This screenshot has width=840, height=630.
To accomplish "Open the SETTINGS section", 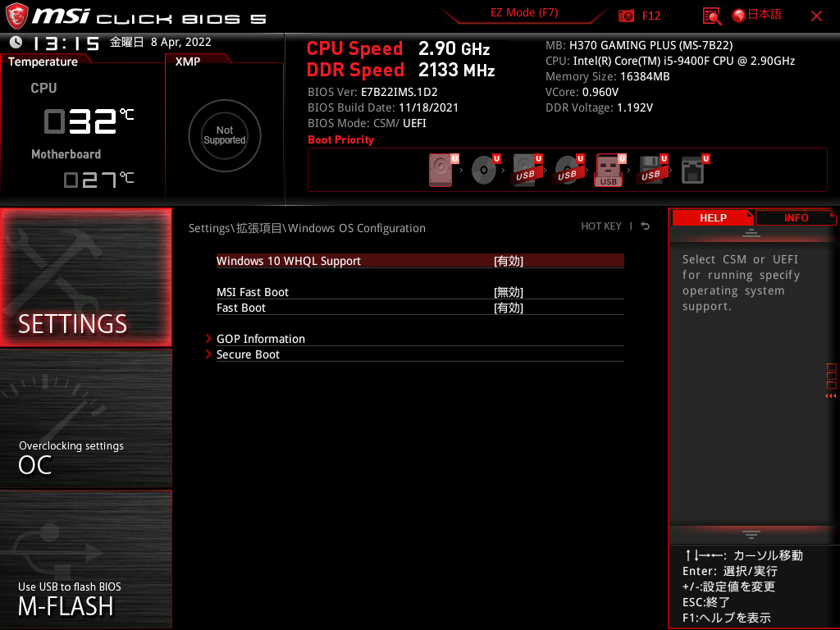I will [x=85, y=277].
